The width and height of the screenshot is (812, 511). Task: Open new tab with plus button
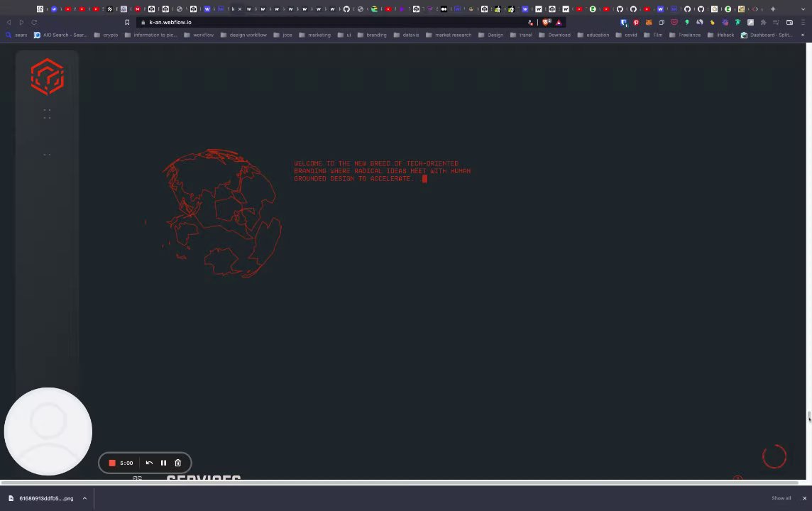coord(773,9)
